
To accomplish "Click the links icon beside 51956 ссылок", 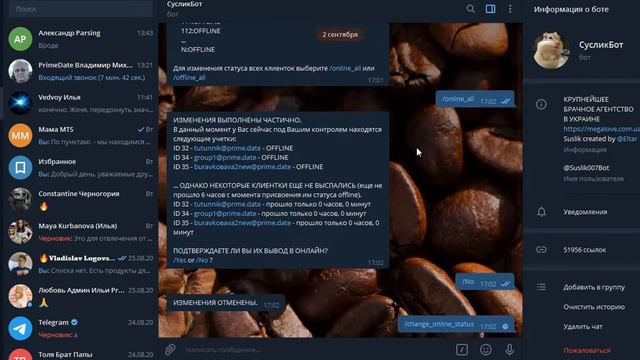I will [x=541, y=249].
